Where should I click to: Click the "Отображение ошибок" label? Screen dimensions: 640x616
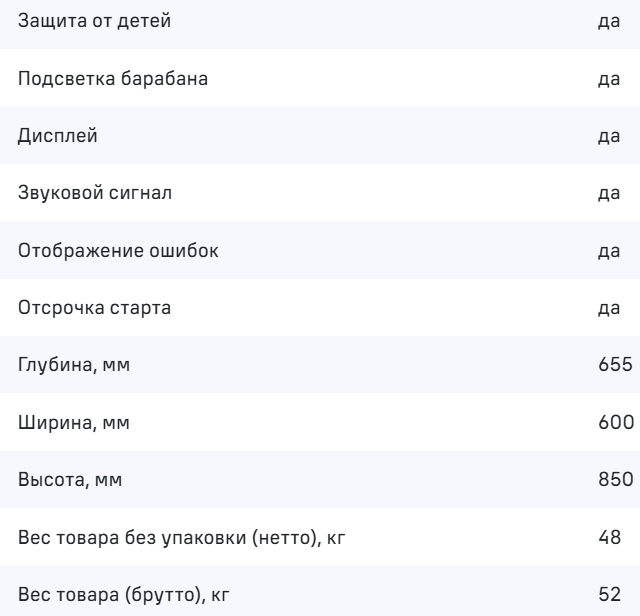(118, 251)
